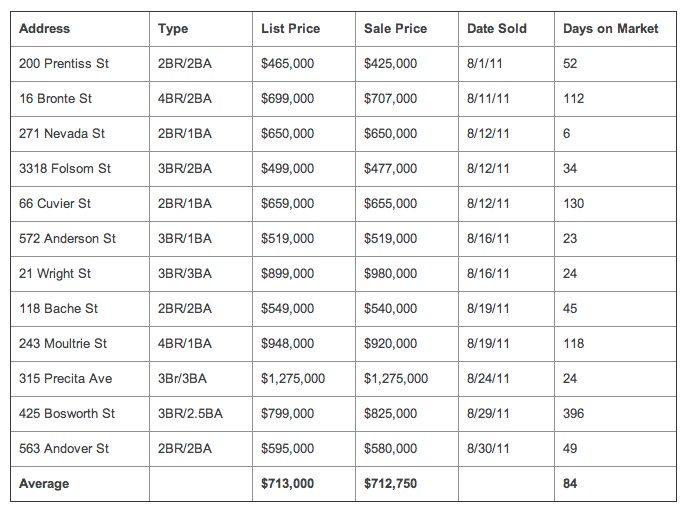Viewport: 696px width, 514px height.
Task: Click the 271 Nevada St row address
Action: 60,134
